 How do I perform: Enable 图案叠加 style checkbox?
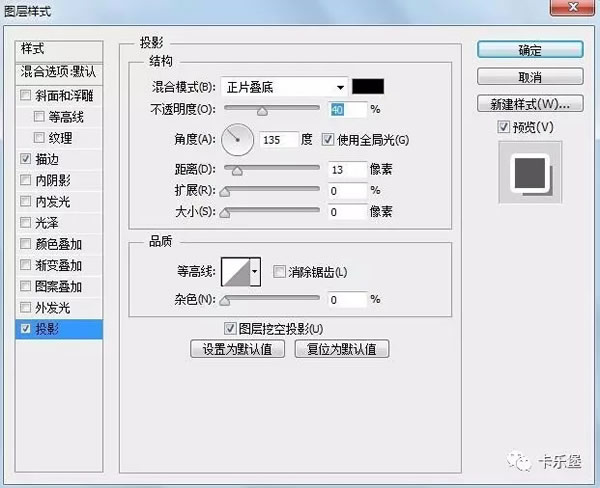pyautogui.click(x=26, y=286)
